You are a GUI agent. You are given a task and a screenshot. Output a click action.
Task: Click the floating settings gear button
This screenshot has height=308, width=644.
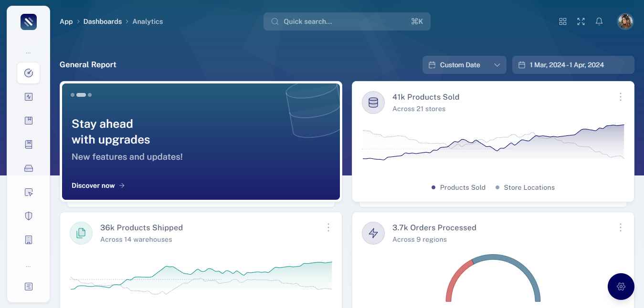coord(621,287)
